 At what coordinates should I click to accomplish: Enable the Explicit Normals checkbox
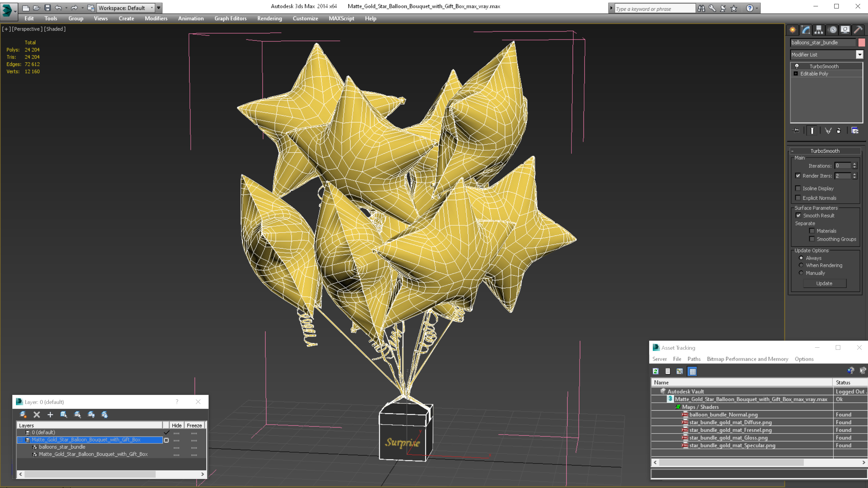(x=798, y=198)
